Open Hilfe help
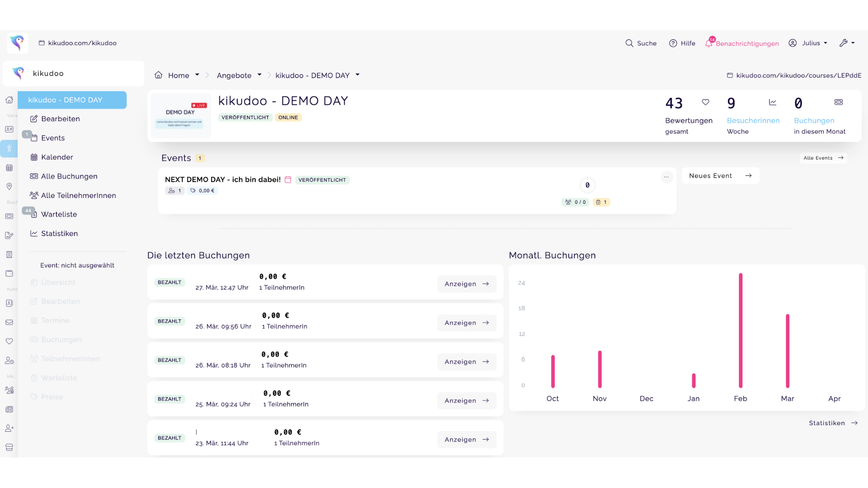The image size is (868, 488). coord(682,43)
